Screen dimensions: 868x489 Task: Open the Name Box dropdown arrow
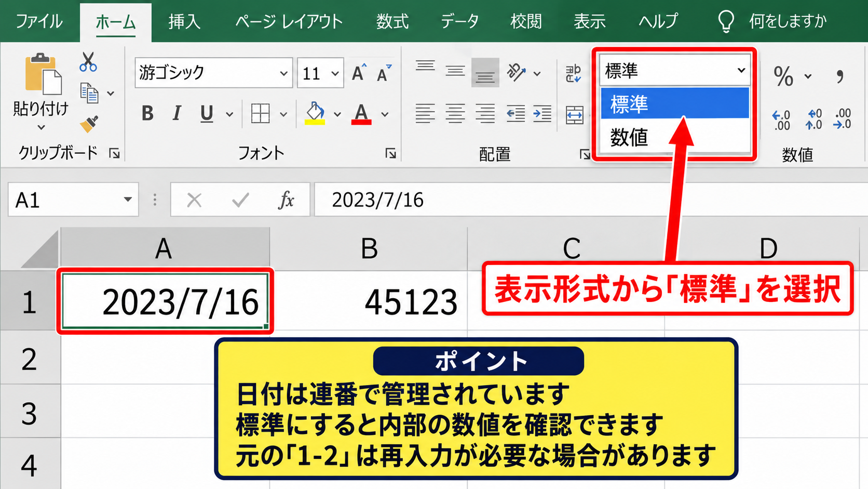pyautogui.click(x=127, y=200)
